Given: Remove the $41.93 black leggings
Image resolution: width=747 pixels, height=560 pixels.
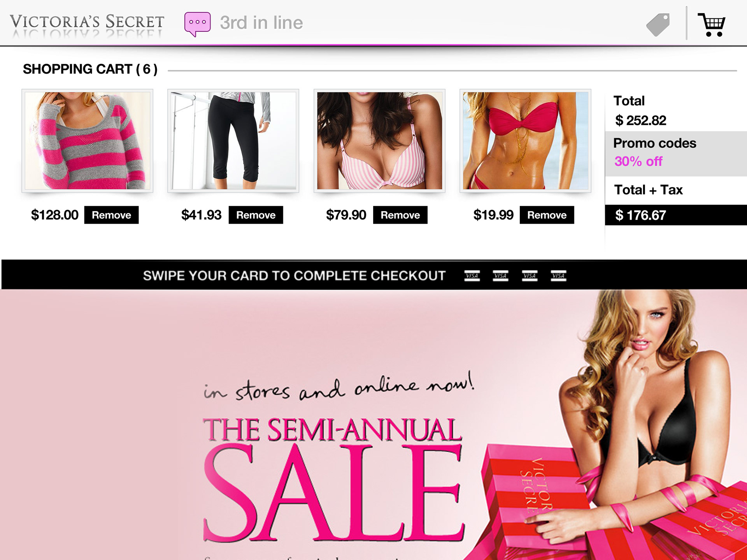Looking at the screenshot, I should [x=256, y=215].
